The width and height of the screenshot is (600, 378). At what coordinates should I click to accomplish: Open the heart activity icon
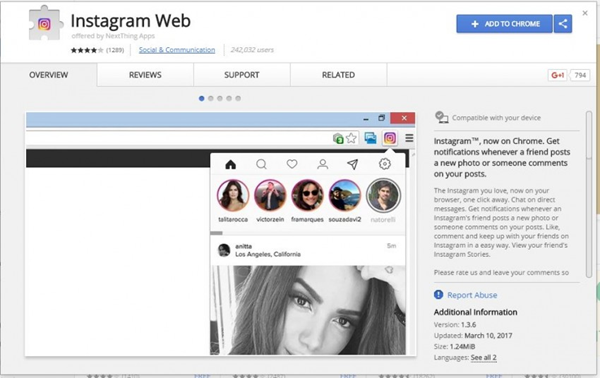[x=292, y=164]
